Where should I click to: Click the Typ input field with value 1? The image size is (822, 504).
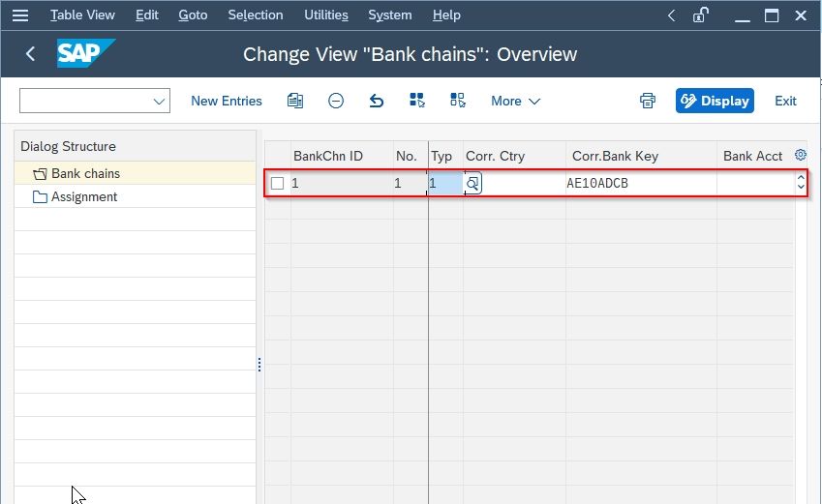(x=445, y=184)
